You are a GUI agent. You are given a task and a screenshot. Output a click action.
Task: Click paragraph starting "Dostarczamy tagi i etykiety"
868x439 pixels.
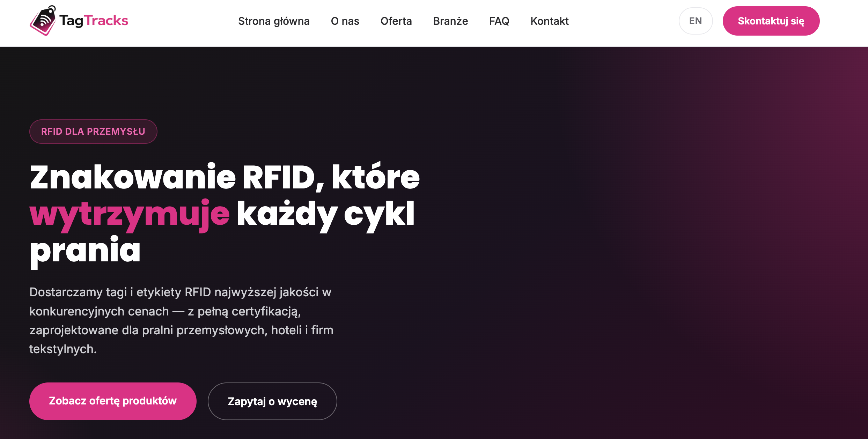click(x=181, y=320)
